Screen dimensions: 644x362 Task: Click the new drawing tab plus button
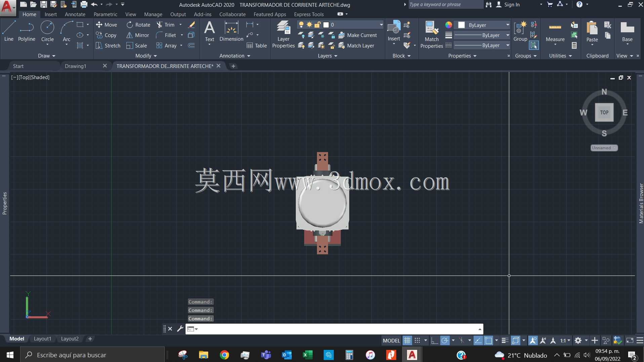233,66
